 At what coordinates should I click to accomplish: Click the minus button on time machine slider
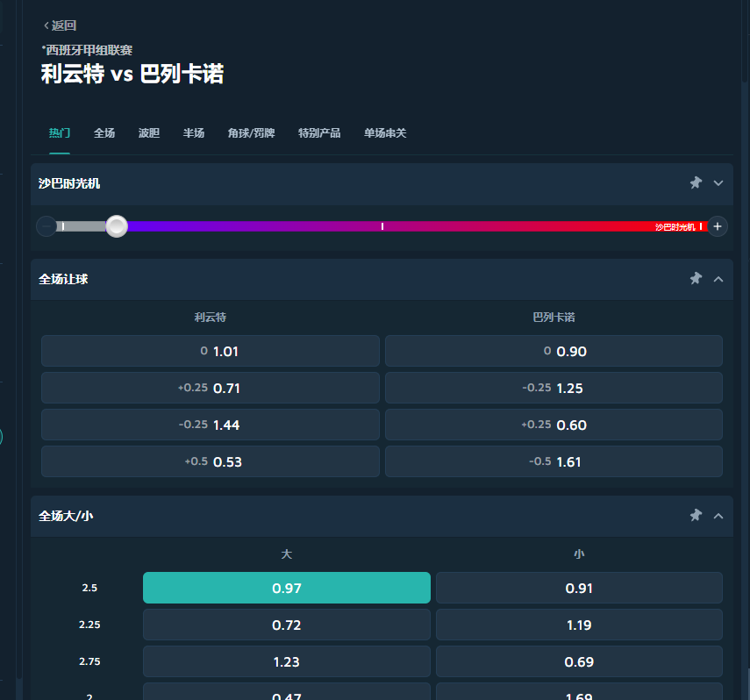(46, 226)
